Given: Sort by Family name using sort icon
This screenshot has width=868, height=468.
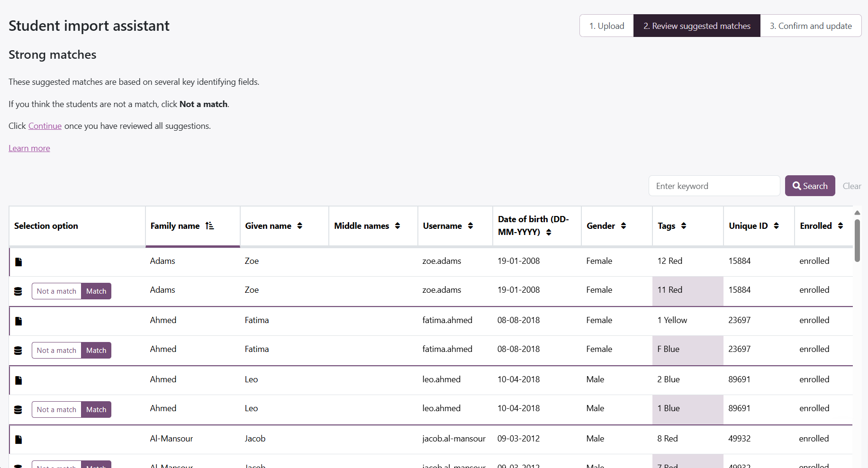Looking at the screenshot, I should (209, 226).
